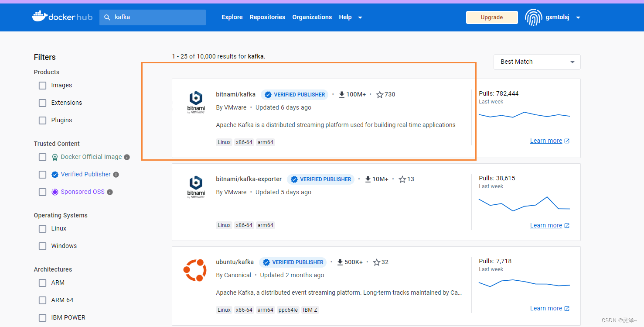Screen dimensions: 644x327
Task: Click the download icon on bitnami/kafka-exporter
Action: (x=368, y=179)
